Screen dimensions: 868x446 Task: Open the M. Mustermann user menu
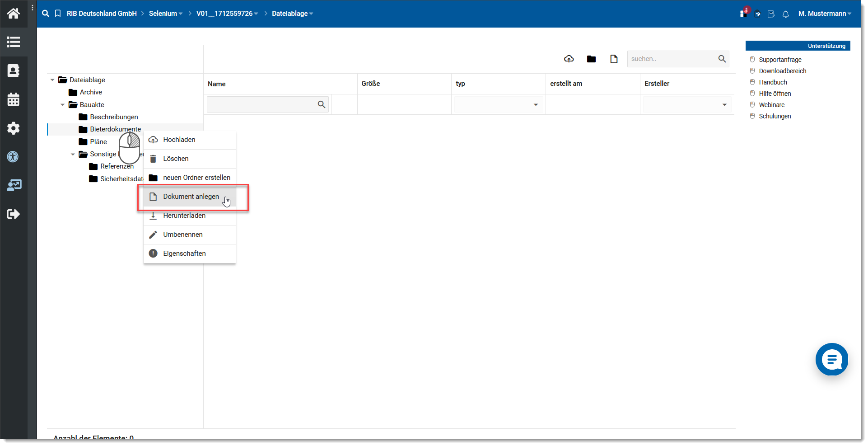824,14
